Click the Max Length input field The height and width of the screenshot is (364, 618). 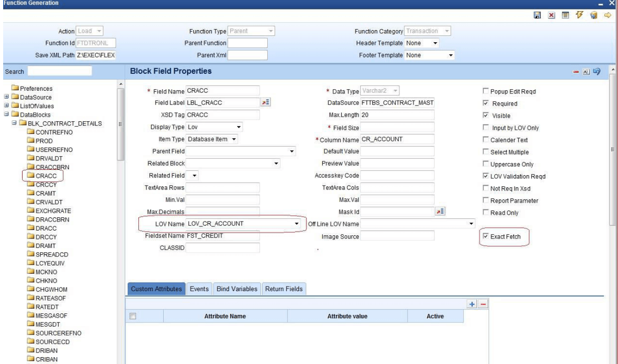[x=397, y=115]
